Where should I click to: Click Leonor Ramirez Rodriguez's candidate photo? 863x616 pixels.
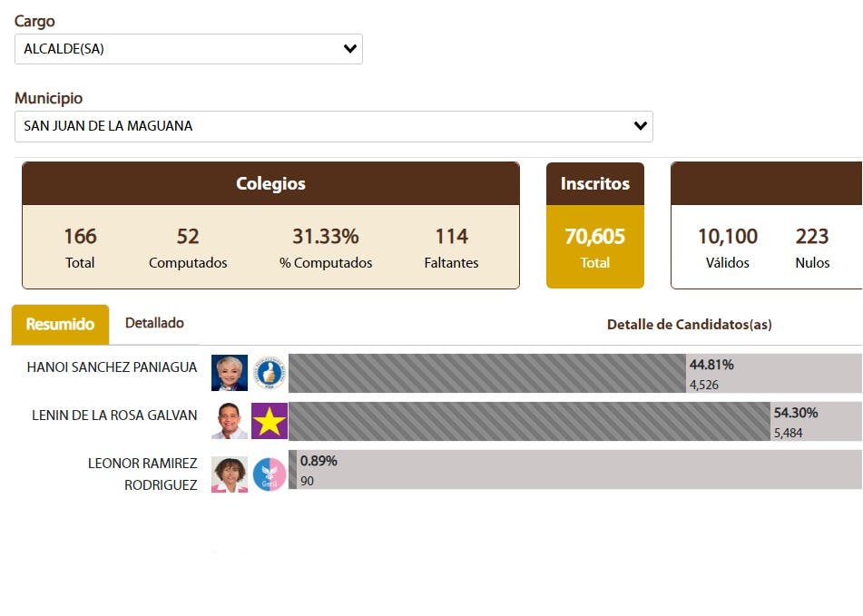(x=230, y=473)
